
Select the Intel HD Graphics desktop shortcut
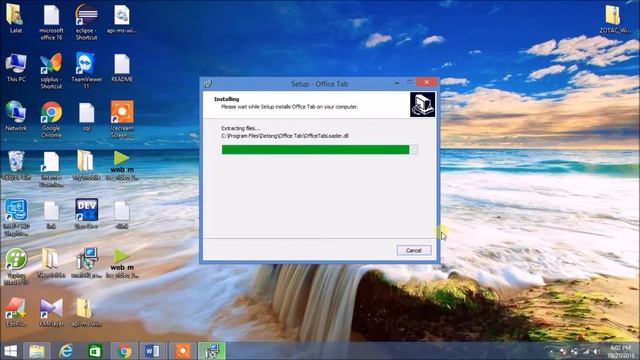tap(16, 218)
